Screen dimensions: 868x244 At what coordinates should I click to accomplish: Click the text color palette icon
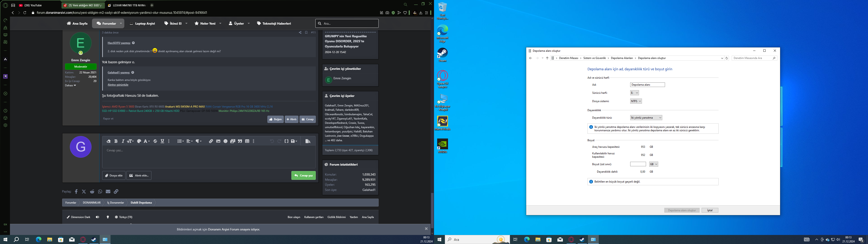tap(139, 141)
